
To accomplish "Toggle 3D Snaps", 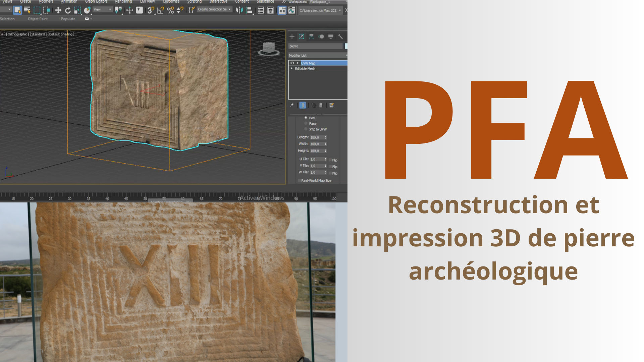I will (151, 10).
